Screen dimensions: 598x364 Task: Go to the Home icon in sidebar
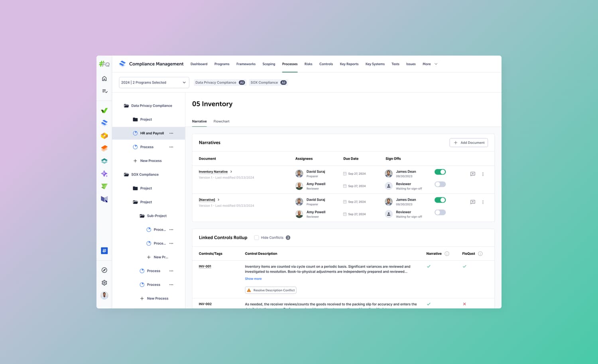click(104, 78)
